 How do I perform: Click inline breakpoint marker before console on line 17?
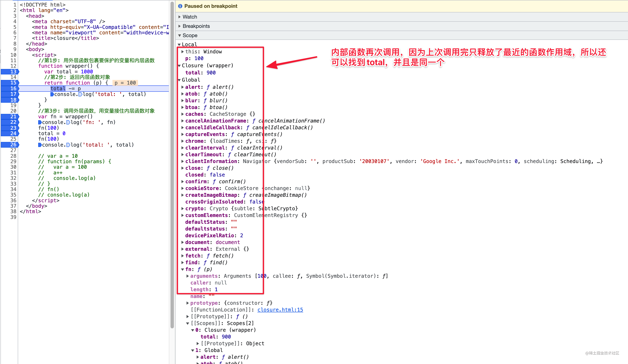point(52,94)
